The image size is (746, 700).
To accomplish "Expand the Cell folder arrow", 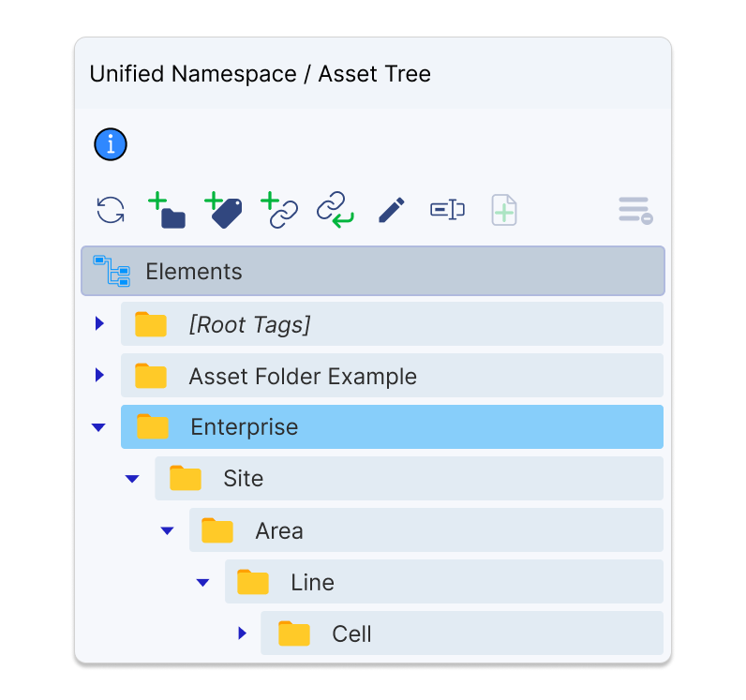I will [x=242, y=633].
